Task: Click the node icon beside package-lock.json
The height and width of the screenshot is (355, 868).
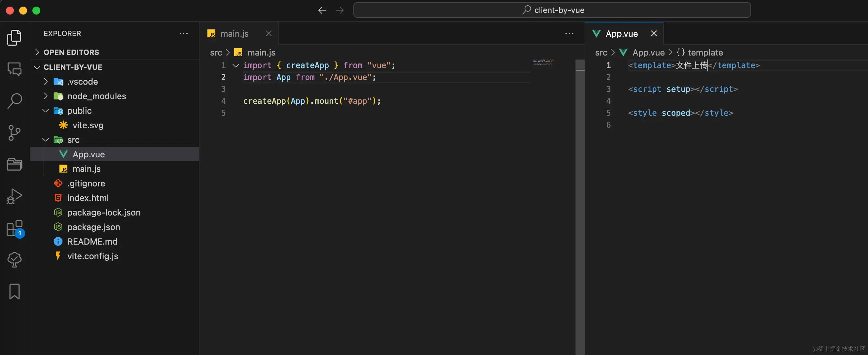Action: click(58, 212)
